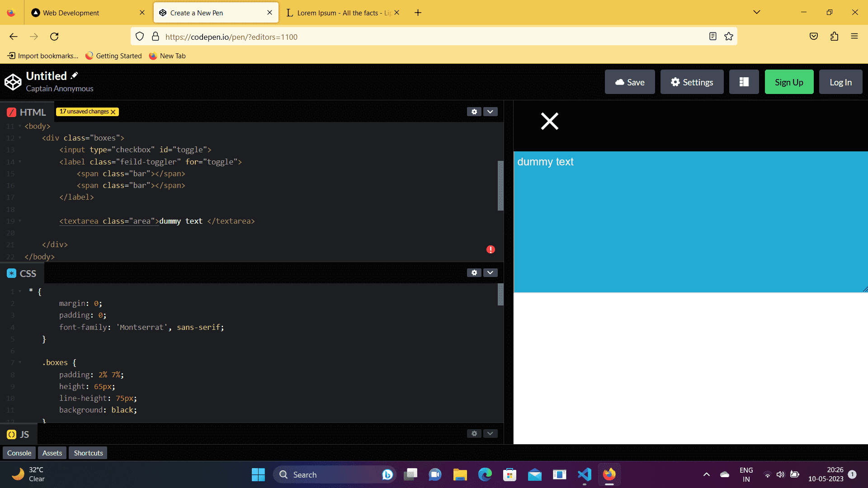The image size is (868, 488).
Task: Click the JS panel settings gear
Action: (x=474, y=434)
